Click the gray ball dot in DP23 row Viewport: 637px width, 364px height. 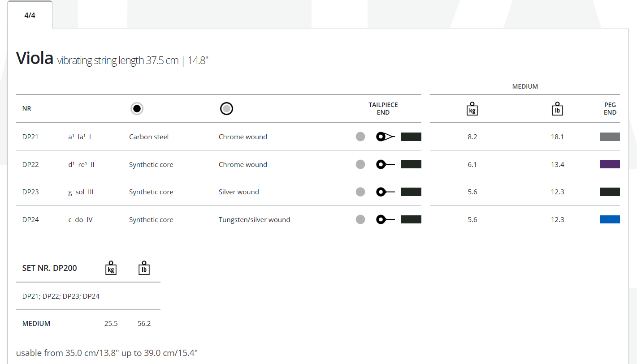(x=360, y=192)
